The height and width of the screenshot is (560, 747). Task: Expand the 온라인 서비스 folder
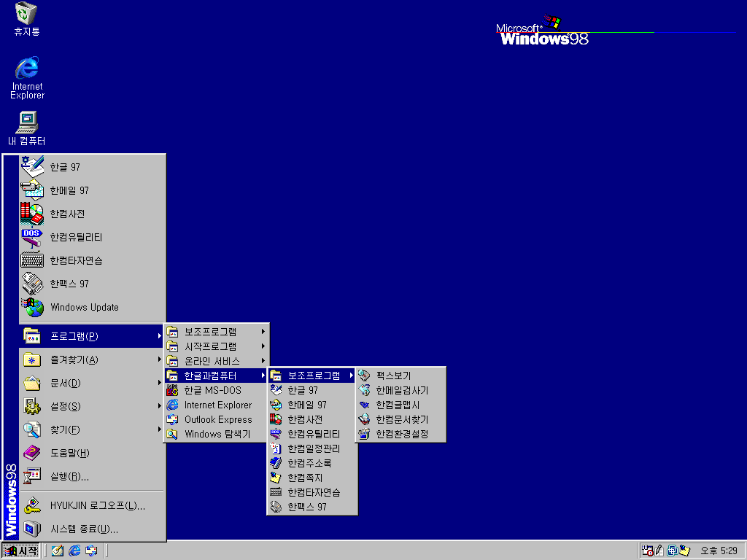pos(216,361)
